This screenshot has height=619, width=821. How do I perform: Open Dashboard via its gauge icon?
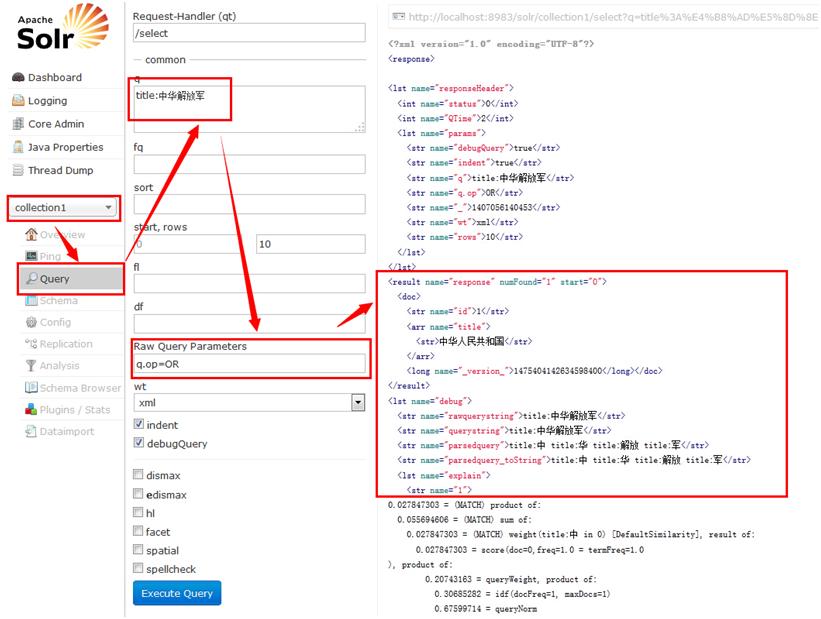point(18,78)
